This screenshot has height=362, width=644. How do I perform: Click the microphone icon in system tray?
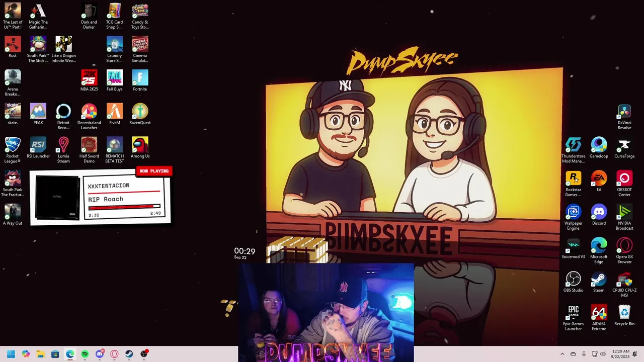(584, 354)
